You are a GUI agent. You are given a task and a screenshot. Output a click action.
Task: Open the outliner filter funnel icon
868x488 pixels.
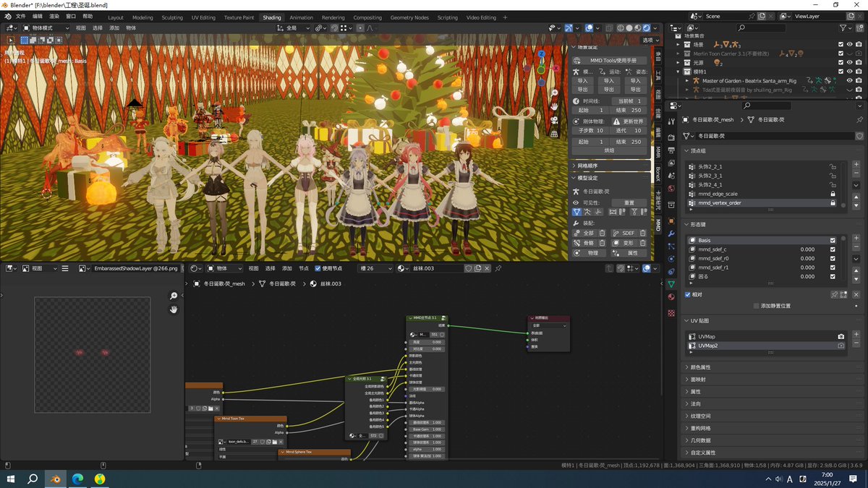click(x=845, y=27)
